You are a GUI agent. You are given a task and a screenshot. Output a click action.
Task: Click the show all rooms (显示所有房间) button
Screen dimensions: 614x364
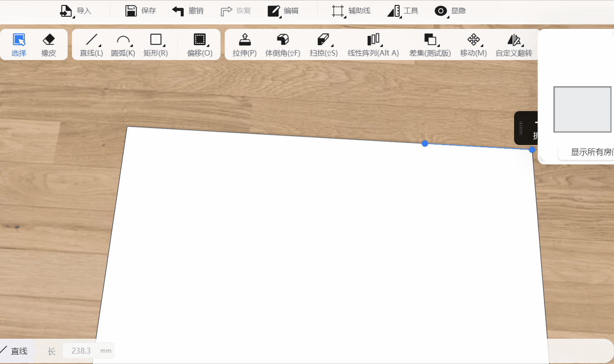pyautogui.click(x=586, y=152)
